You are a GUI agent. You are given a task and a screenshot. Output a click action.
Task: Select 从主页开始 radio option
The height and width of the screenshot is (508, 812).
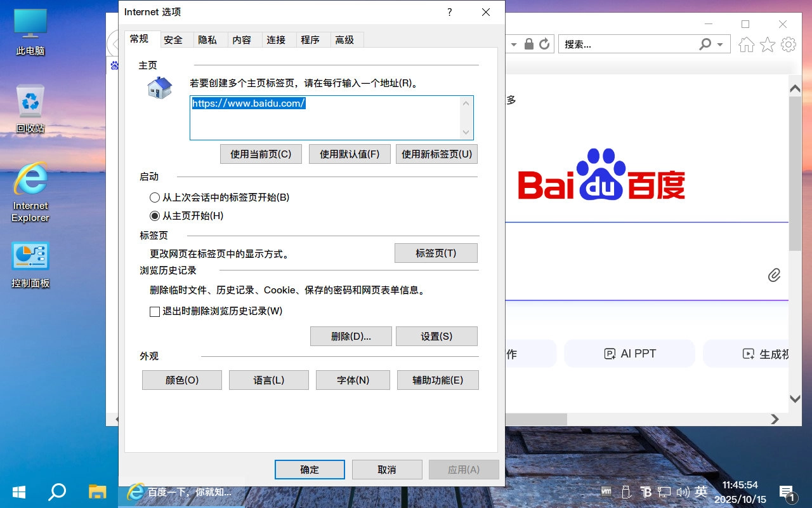pyautogui.click(x=154, y=215)
